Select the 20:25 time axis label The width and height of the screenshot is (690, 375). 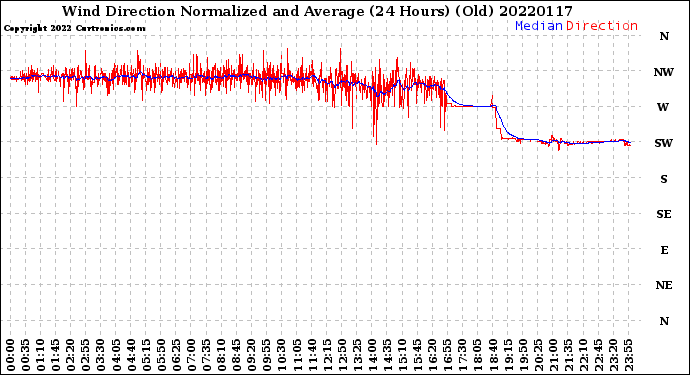point(538,355)
